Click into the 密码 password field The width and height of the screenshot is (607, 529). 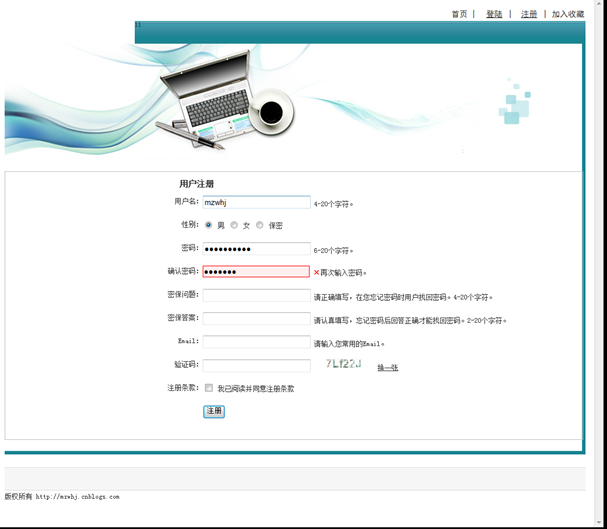[x=256, y=248]
